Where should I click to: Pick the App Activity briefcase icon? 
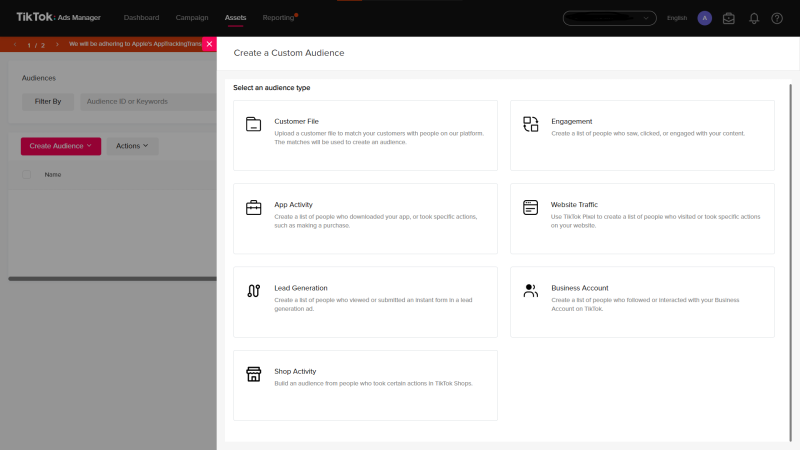(253, 208)
